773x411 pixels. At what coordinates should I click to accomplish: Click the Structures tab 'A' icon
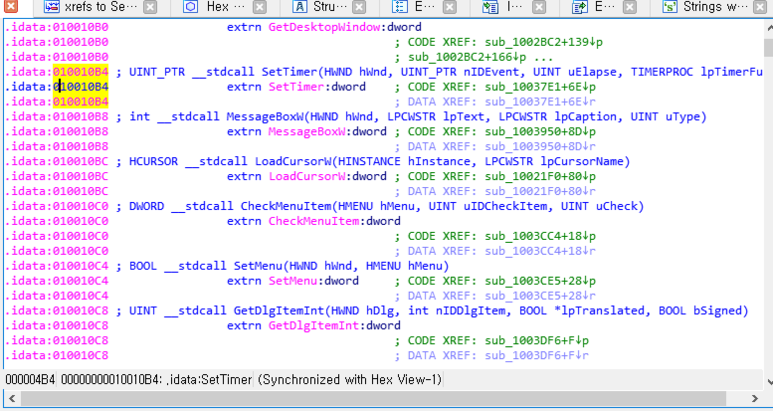(299, 7)
